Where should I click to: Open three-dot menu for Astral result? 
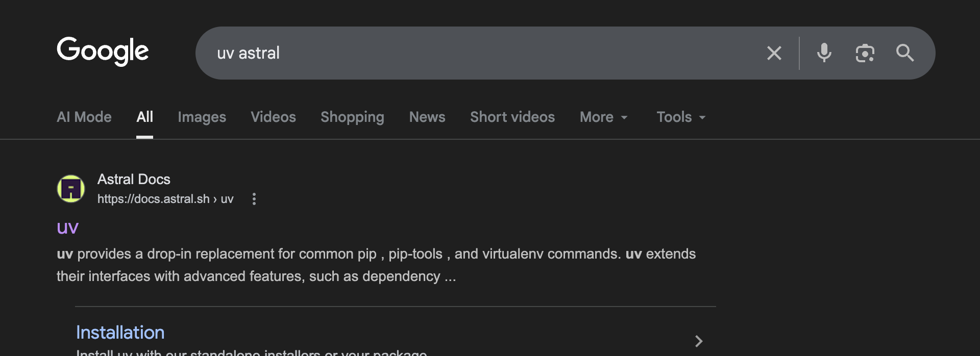[254, 199]
